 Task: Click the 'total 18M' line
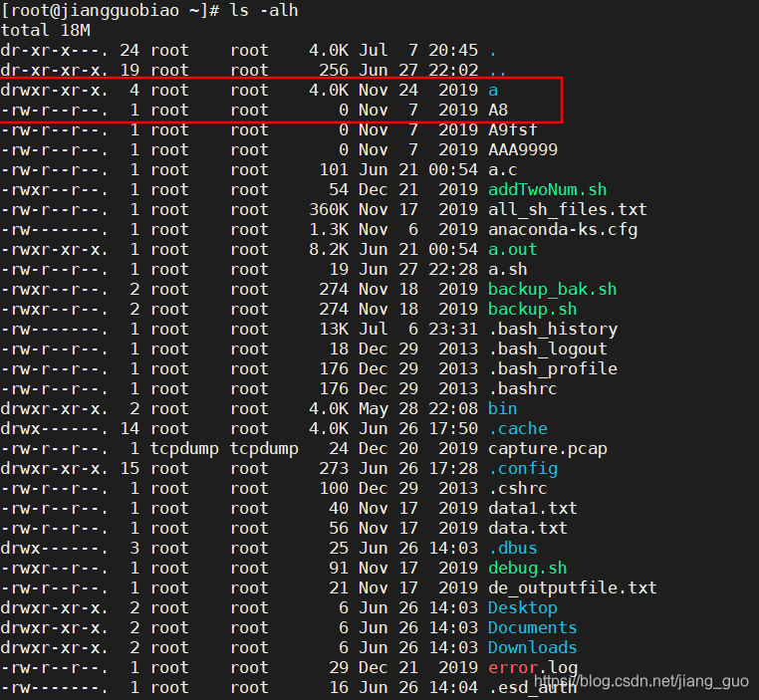pyautogui.click(x=46, y=30)
